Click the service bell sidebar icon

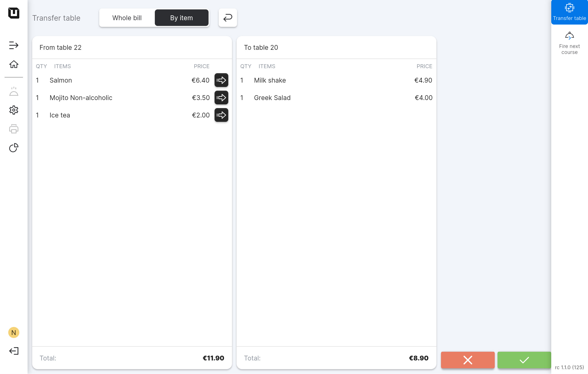14,92
